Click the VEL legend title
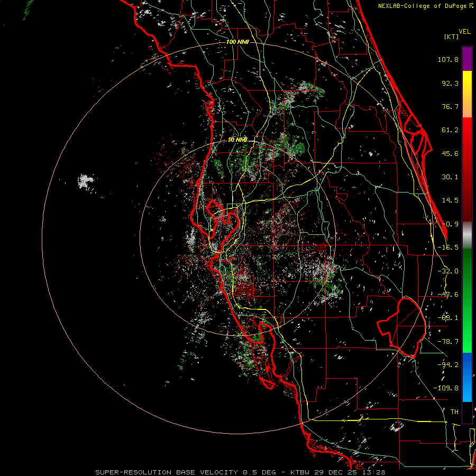 [x=464, y=32]
